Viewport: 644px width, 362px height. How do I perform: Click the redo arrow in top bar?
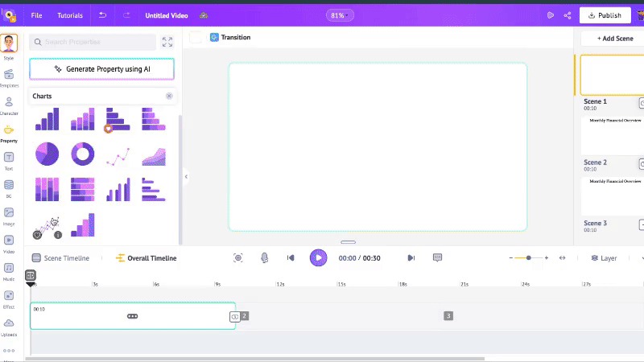(126, 15)
